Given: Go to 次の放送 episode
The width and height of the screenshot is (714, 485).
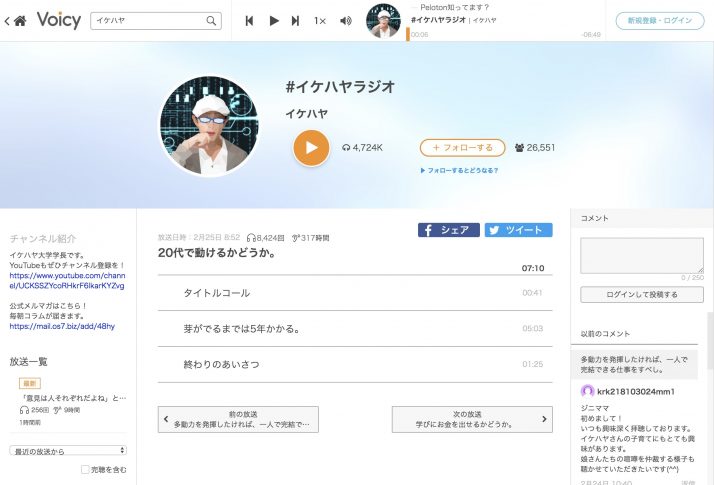Looking at the screenshot, I should pos(472,418).
